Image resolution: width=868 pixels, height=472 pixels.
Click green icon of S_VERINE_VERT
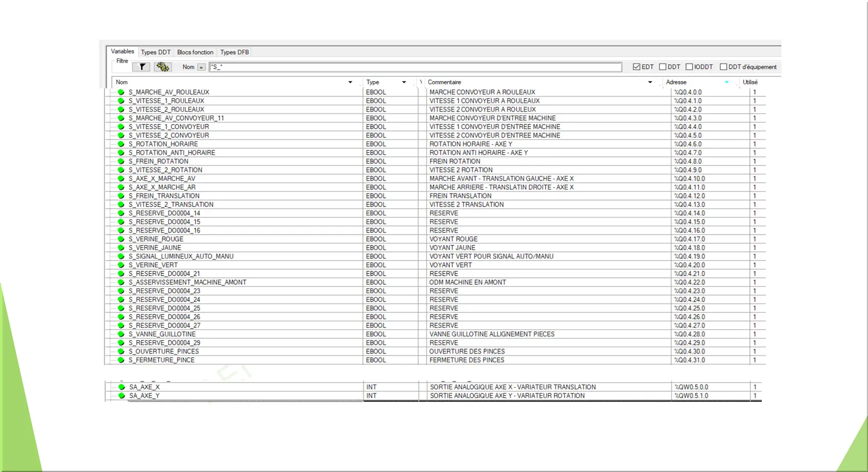coord(121,265)
